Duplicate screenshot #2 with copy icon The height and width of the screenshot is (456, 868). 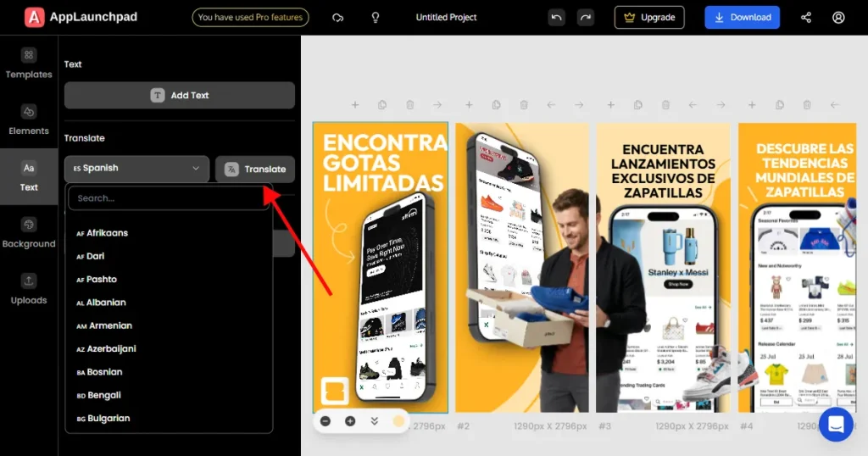496,104
